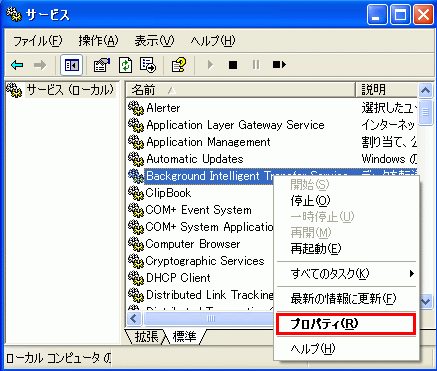Choose 最新の情報に更新(F) in context menu
Viewport: 437px width, 371px height.
[x=346, y=299]
